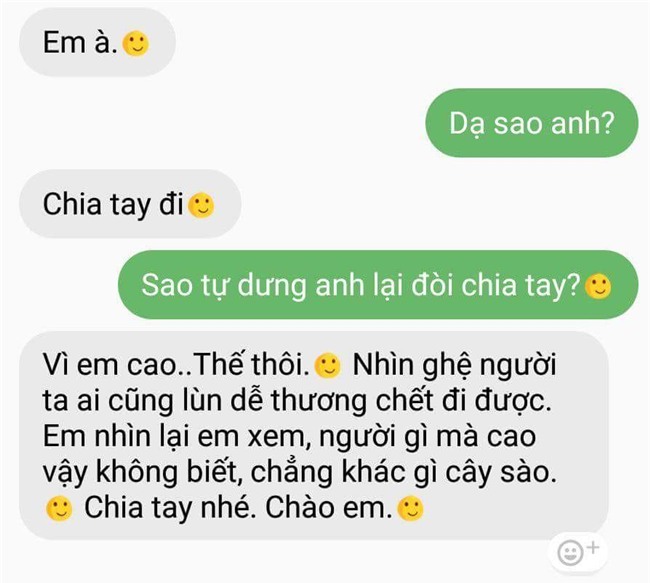Click the words "dễ thương chết đi được"

click(391, 401)
